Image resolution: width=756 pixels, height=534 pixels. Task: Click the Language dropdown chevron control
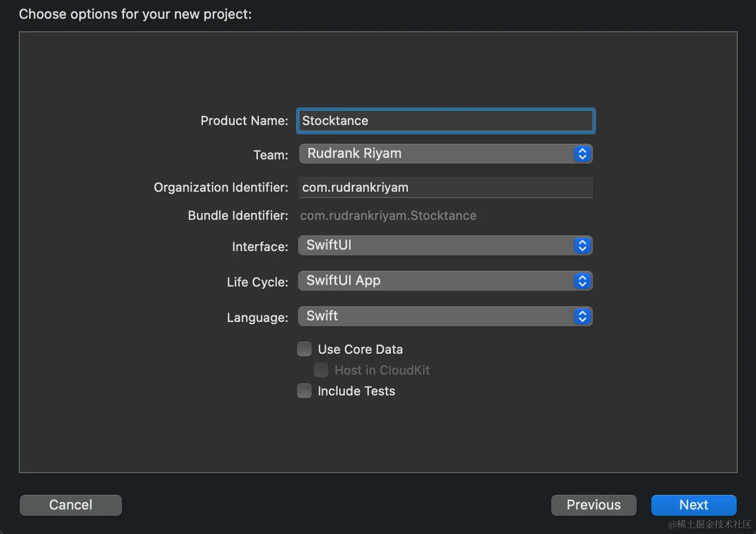pos(582,316)
